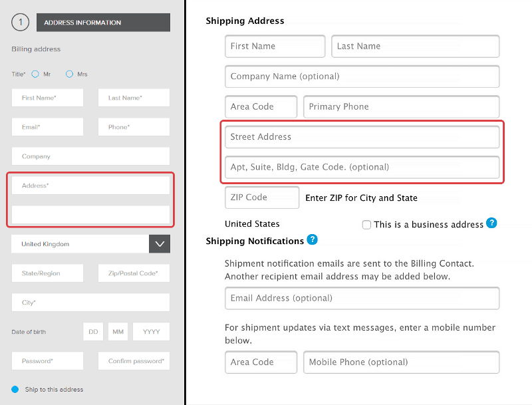This screenshot has width=532, height=405.
Task: Click the step 1 circle icon
Action: 21,23
